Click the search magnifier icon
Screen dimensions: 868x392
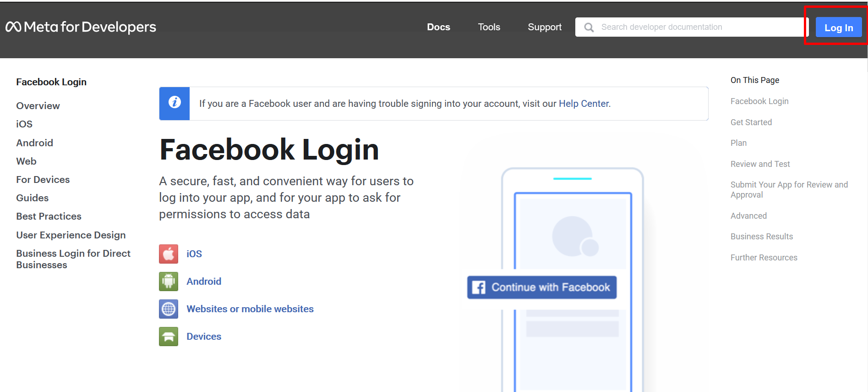tap(589, 28)
